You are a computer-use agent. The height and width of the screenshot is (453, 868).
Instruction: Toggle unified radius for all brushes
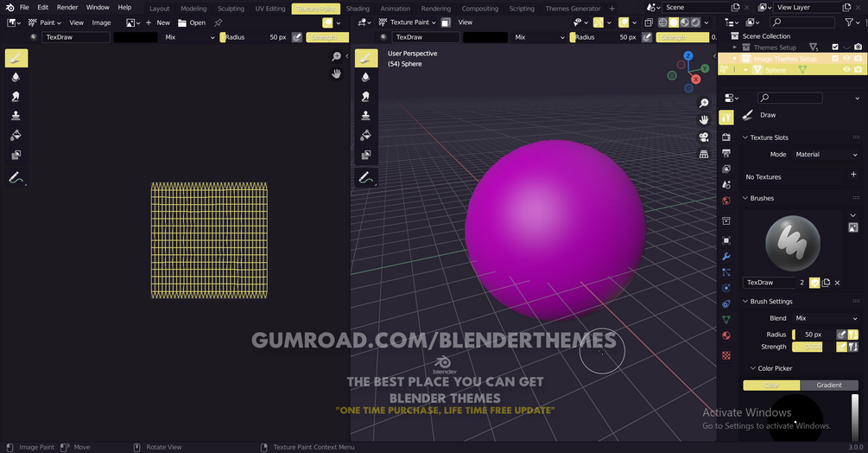pyautogui.click(x=853, y=335)
